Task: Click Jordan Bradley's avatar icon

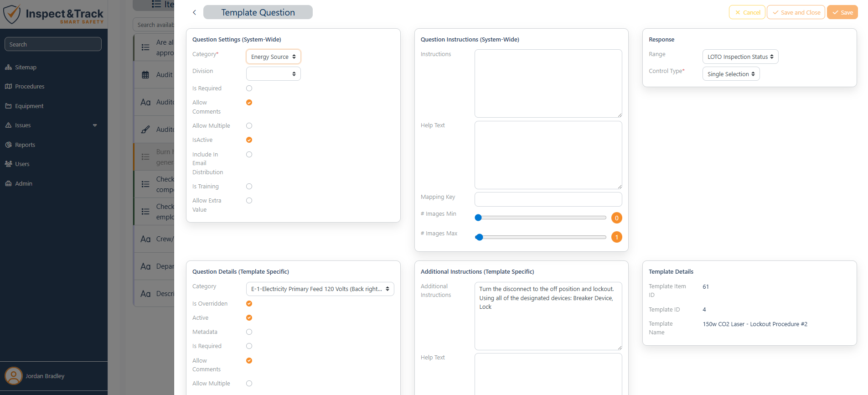Action: point(14,376)
